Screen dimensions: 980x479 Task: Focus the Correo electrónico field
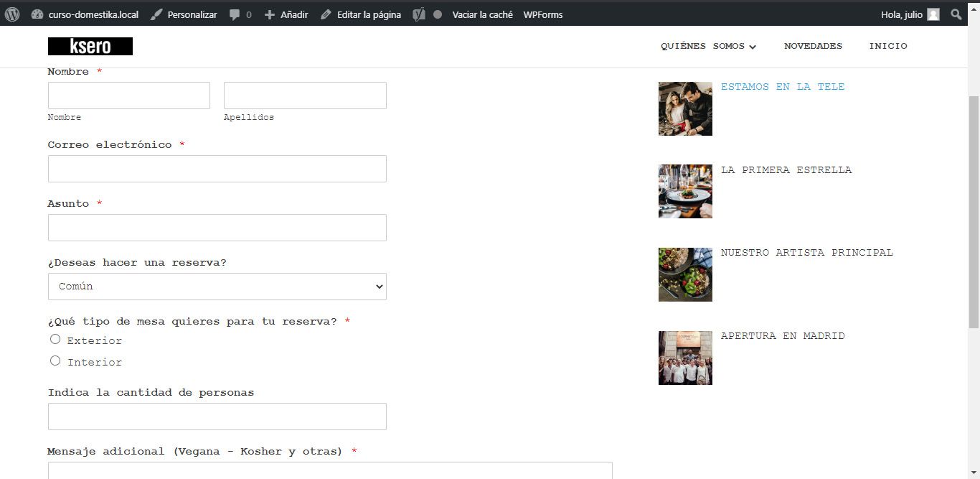click(217, 169)
